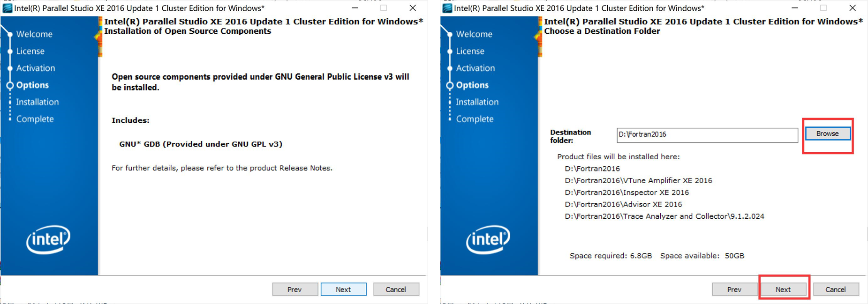The width and height of the screenshot is (868, 304).
Task: Minimize the Open Source Components installer window
Action: 355,8
